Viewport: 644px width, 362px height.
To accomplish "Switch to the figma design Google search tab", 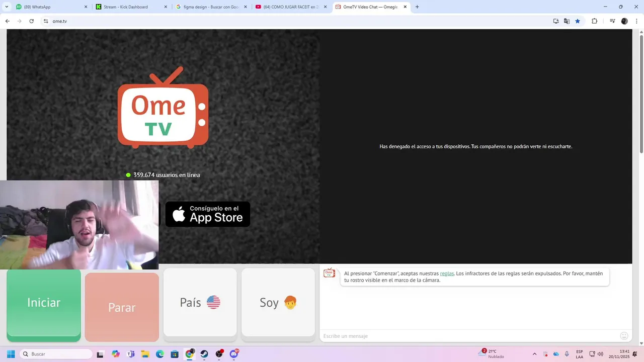I will click(211, 7).
